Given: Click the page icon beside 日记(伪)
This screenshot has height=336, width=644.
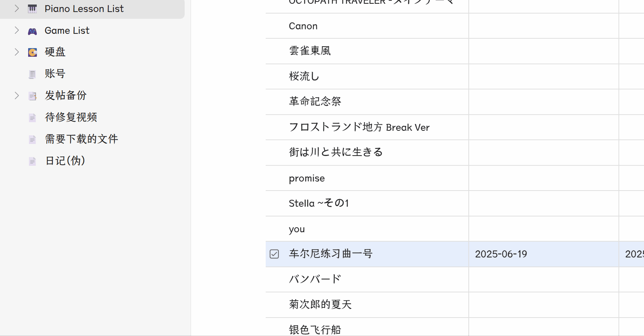Looking at the screenshot, I should [x=33, y=161].
